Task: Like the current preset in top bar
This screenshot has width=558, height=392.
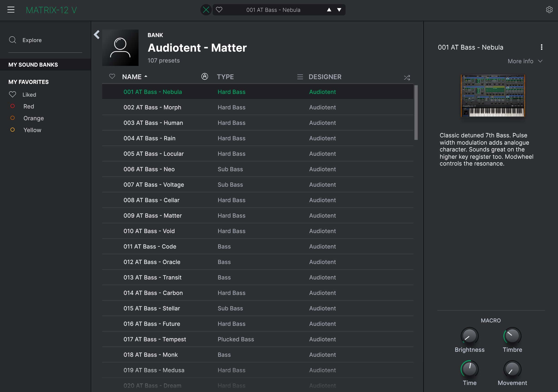Action: 219,10
